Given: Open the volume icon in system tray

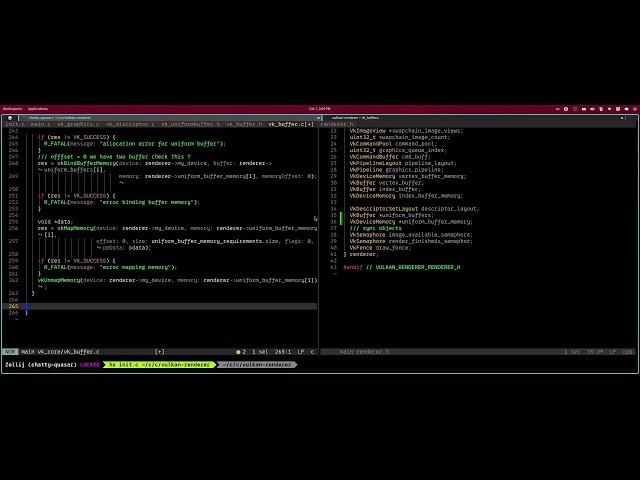Looking at the screenshot, I should 592,109.
